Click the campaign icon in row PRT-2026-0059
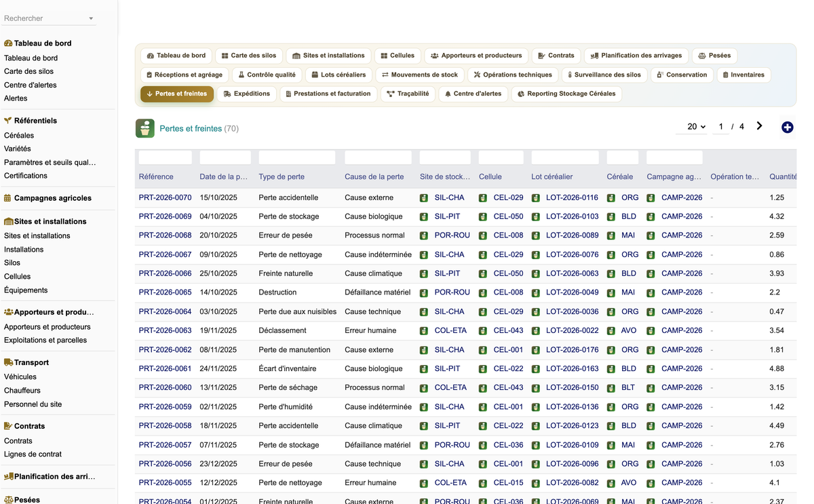814x504 pixels. 651,407
